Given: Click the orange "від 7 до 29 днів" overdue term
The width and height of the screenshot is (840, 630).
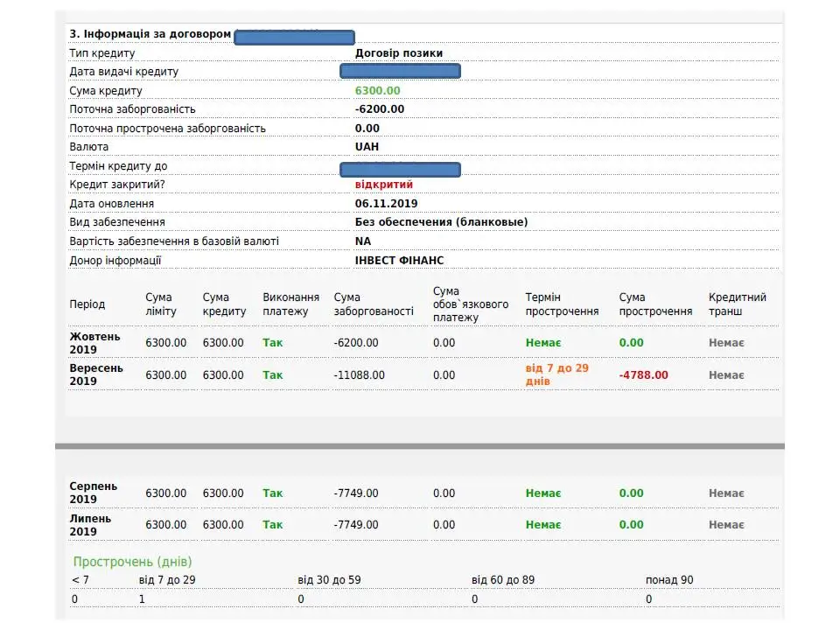Looking at the screenshot, I should click(x=556, y=374).
